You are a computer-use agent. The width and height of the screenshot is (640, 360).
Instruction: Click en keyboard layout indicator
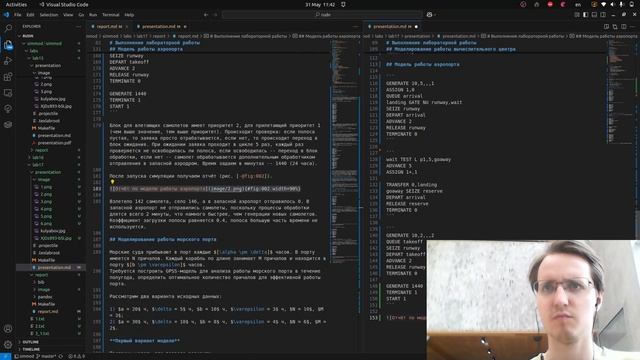click(578, 4)
